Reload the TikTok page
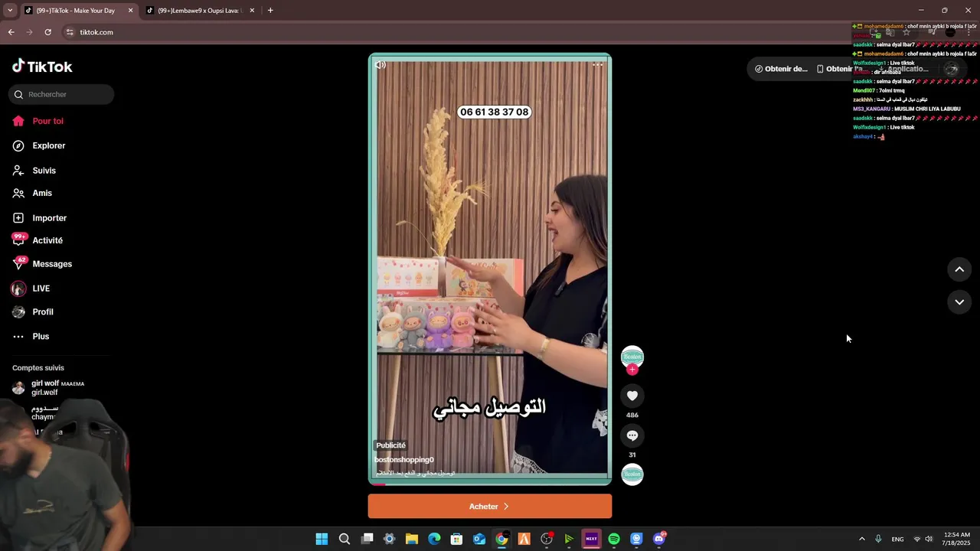The image size is (980, 551). click(47, 32)
